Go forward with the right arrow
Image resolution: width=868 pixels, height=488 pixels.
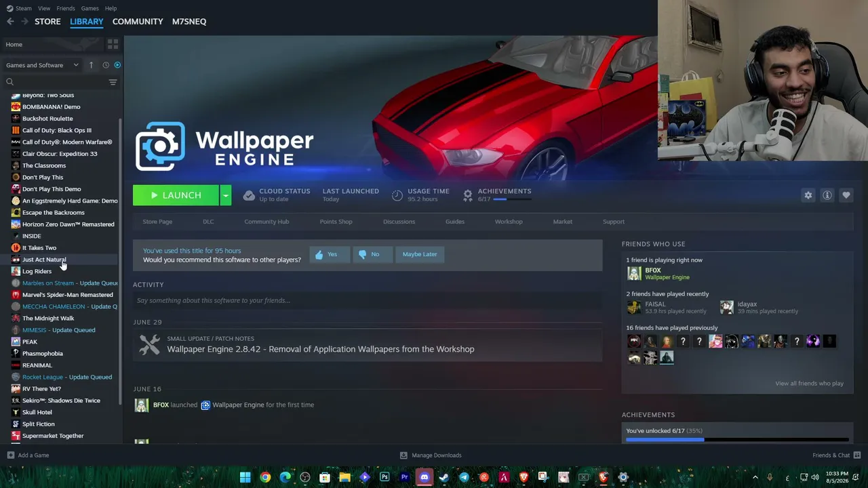click(x=25, y=22)
